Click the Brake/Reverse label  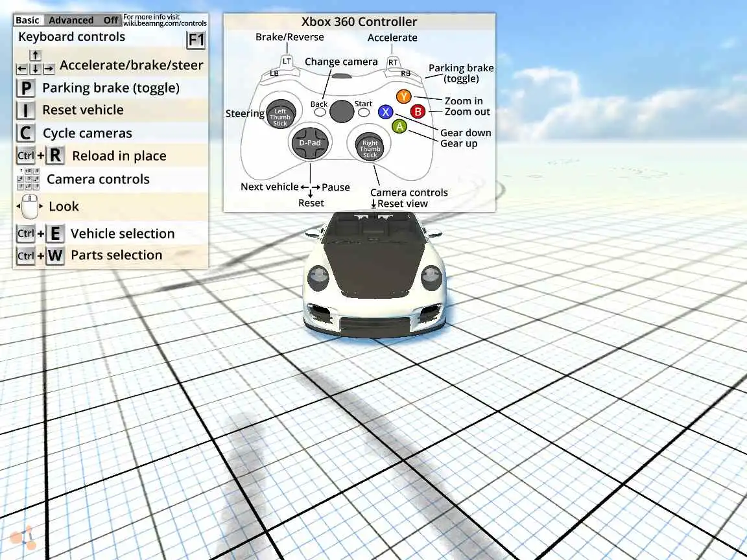[290, 37]
